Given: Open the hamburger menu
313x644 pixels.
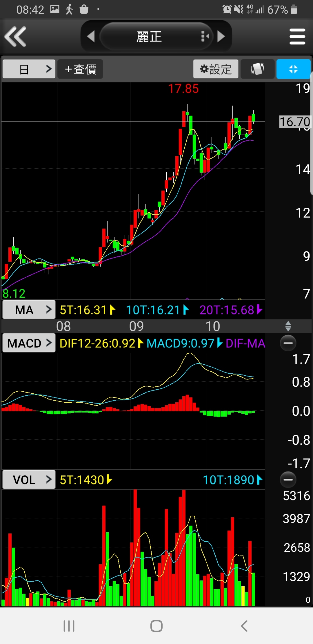Looking at the screenshot, I should tap(297, 37).
